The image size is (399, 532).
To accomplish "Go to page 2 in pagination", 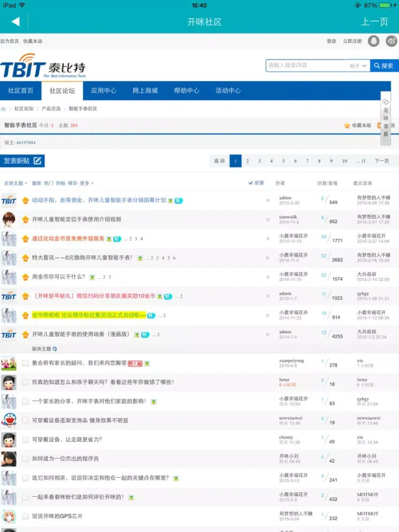I will point(247,161).
